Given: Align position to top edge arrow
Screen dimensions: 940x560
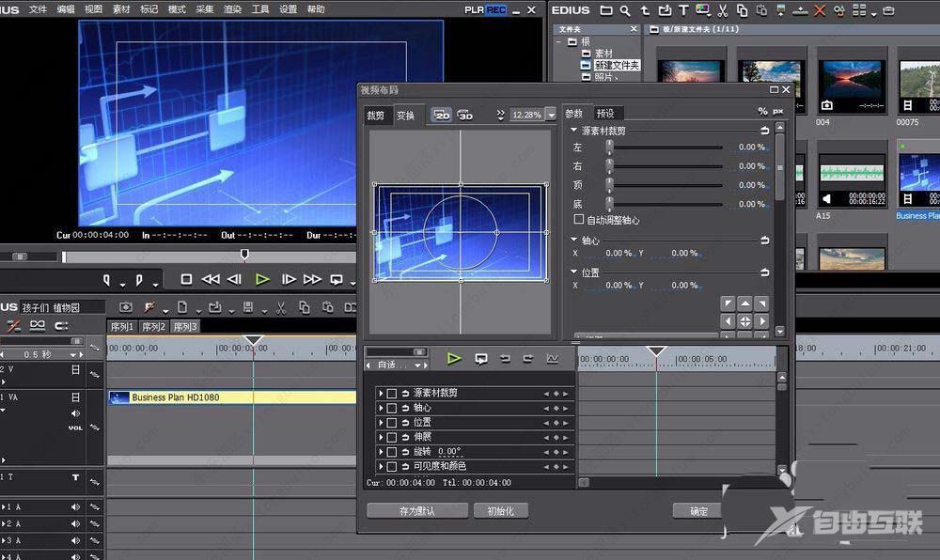Looking at the screenshot, I should (x=744, y=303).
